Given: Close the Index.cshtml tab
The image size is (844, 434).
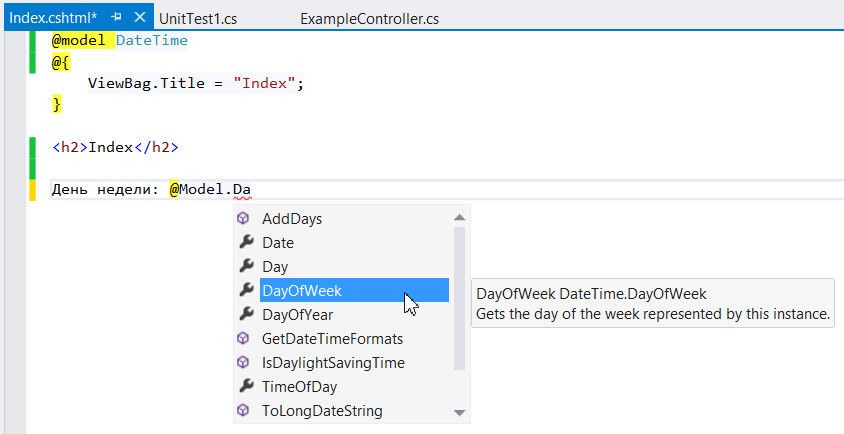Looking at the screenshot, I should (140, 17).
